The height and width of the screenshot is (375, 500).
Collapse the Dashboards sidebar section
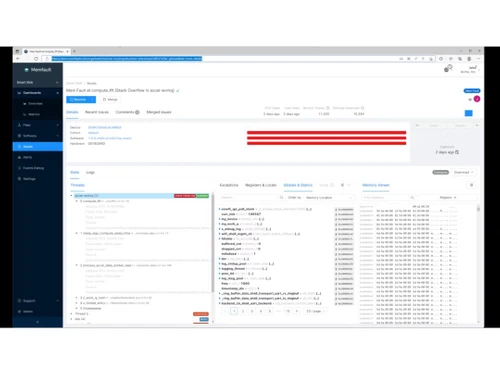pyautogui.click(x=38, y=93)
